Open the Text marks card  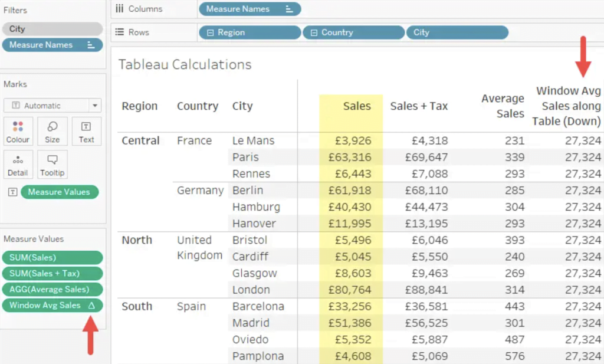[x=86, y=132]
